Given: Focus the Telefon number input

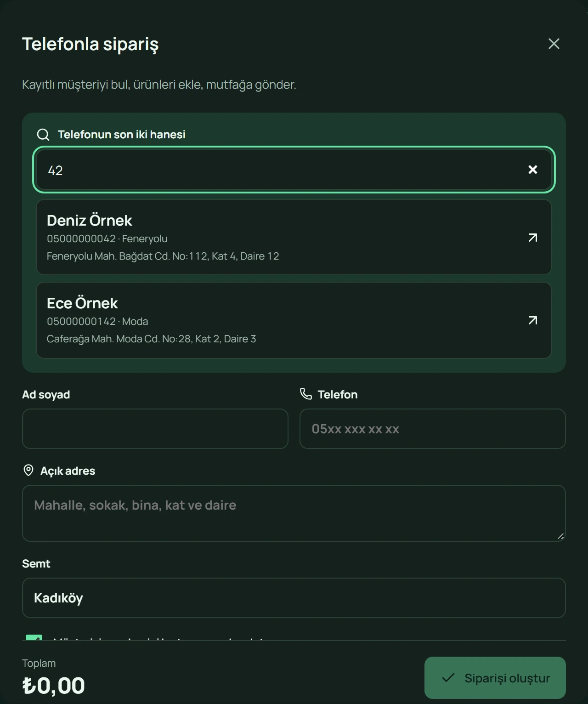Looking at the screenshot, I should click(x=432, y=429).
